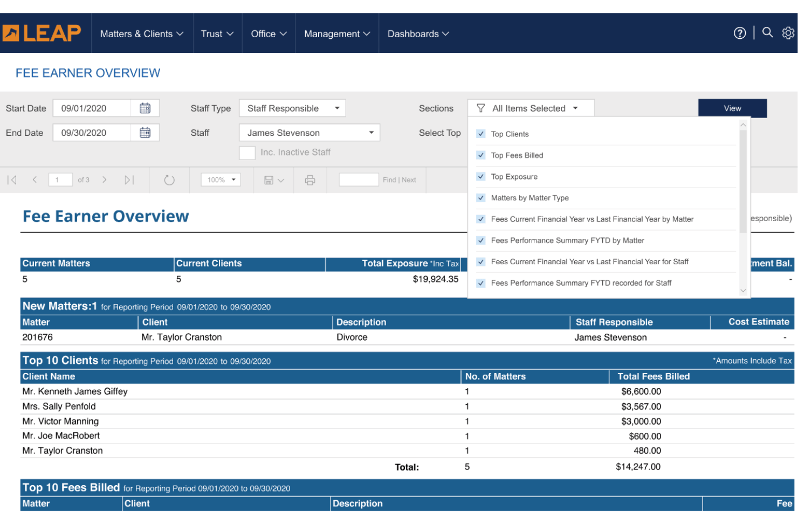Open the Management menu

tap(337, 33)
